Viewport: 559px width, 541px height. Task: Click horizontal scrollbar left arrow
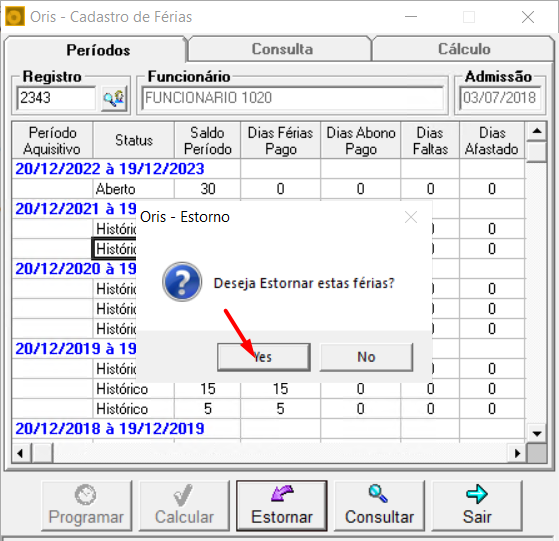(21, 453)
